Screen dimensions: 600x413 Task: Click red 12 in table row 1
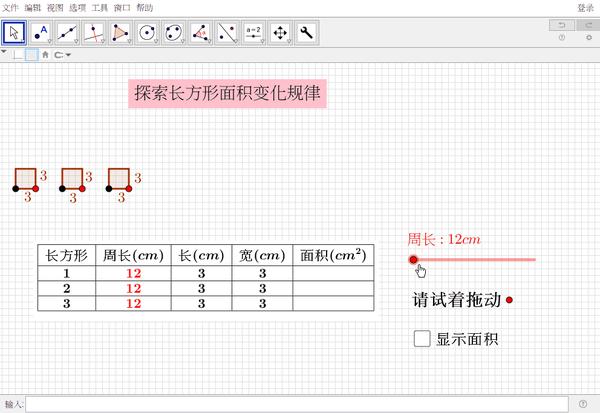tap(134, 273)
